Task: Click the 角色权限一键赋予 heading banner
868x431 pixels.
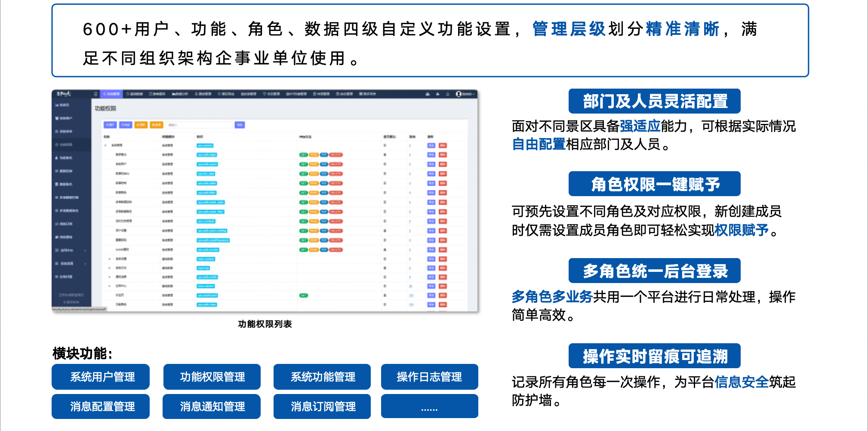Action: (x=655, y=184)
